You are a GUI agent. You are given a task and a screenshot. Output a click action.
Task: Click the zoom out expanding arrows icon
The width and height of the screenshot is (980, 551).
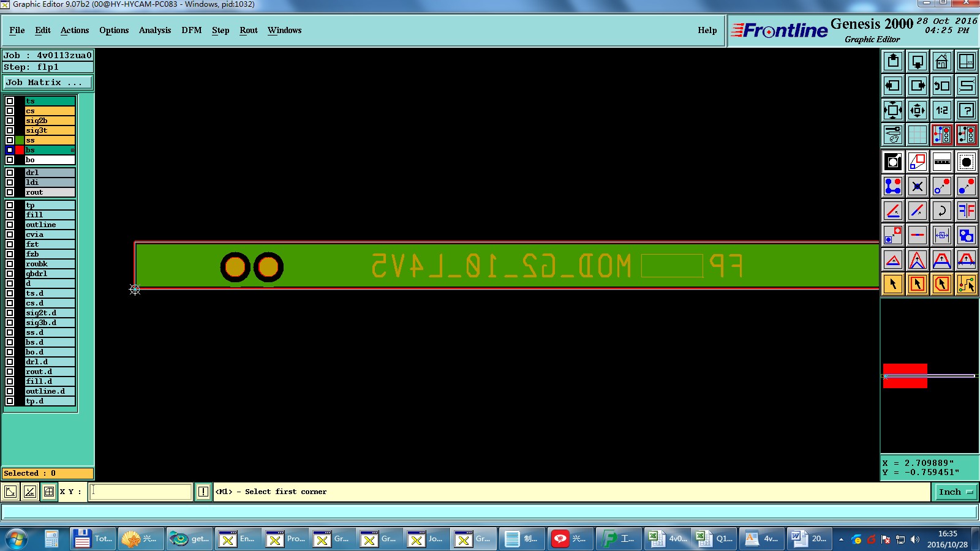click(893, 110)
